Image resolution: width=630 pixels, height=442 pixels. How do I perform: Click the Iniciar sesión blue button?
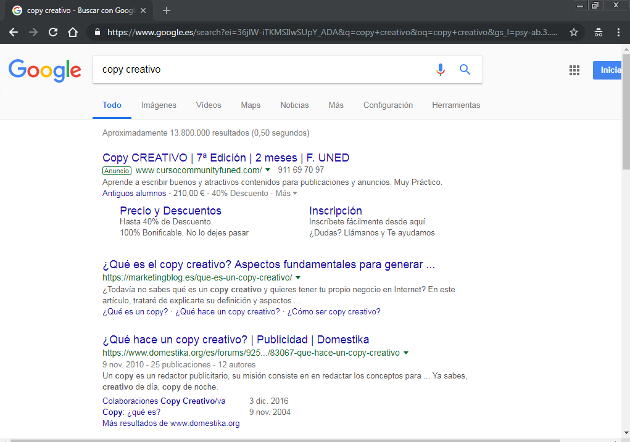[607, 70]
